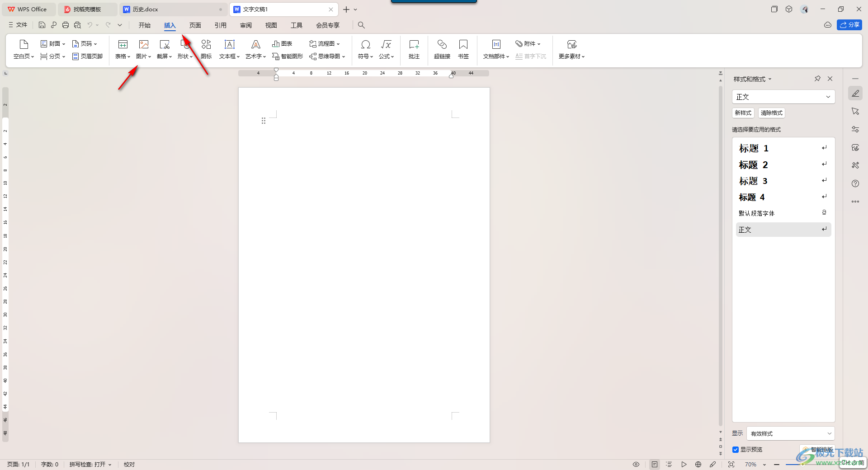Open the search magnifier in ribbon
The width and height of the screenshot is (868, 470).
click(x=361, y=25)
